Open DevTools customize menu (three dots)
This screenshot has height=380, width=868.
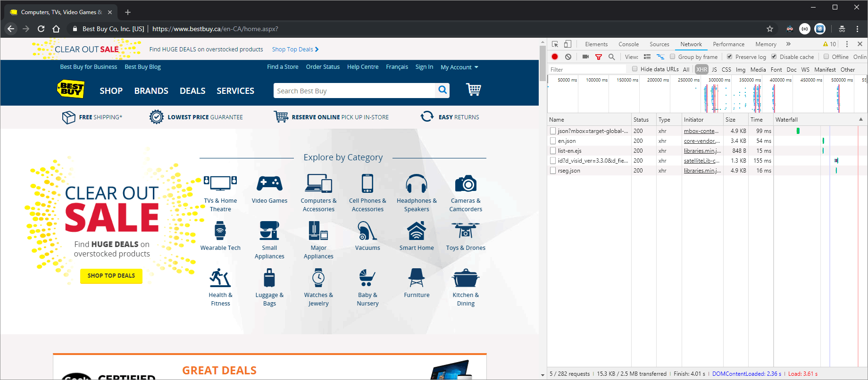point(847,44)
